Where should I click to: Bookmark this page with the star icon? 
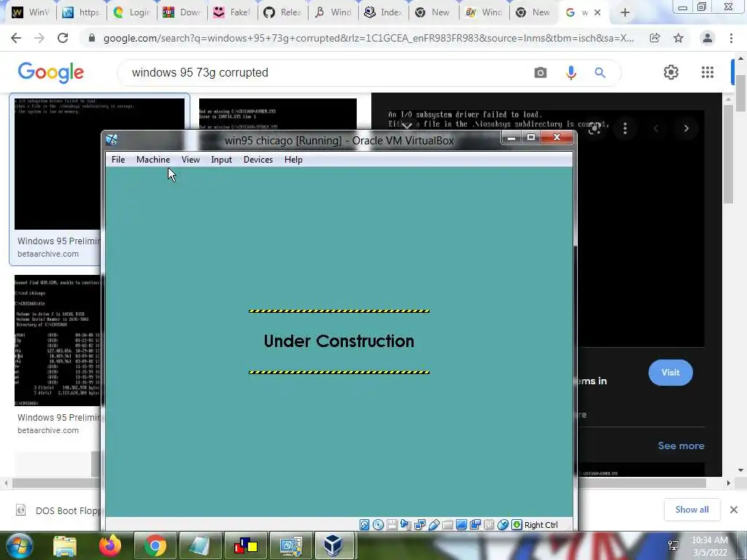click(678, 38)
